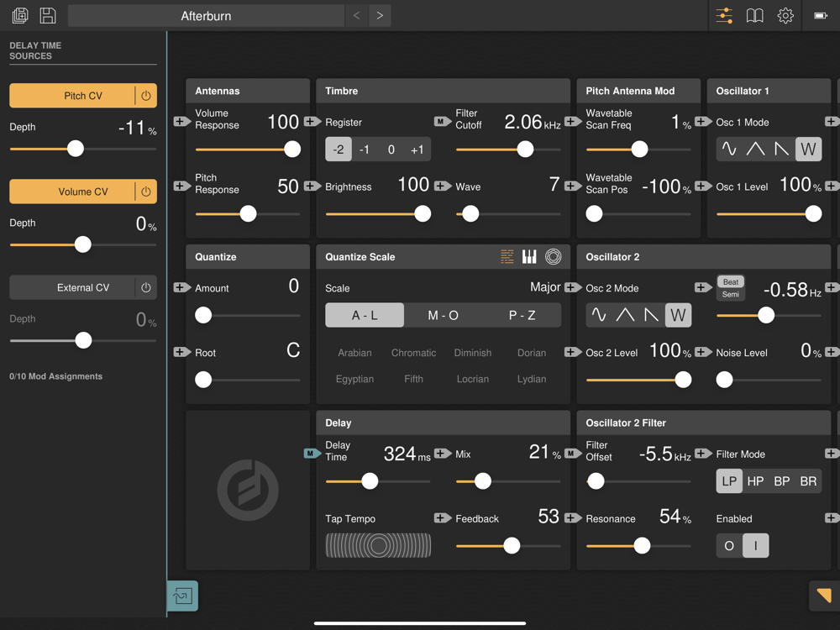Click the 2.06 kHz Filter Cutoff value

pos(533,122)
